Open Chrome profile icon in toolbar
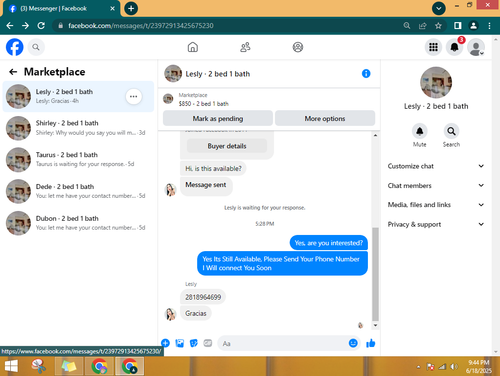500x376 pixels. pyautogui.click(x=473, y=26)
